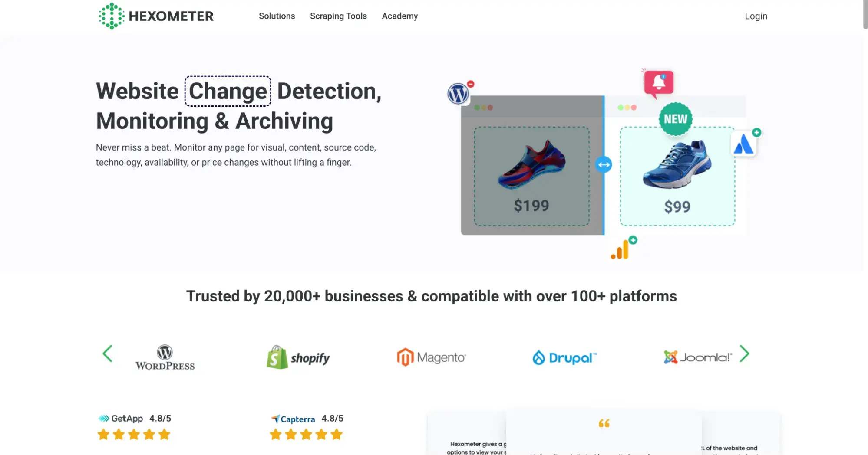Click the 'Never miss a beat' description paragraph
Viewport: 868px width, 455px height.
(236, 155)
